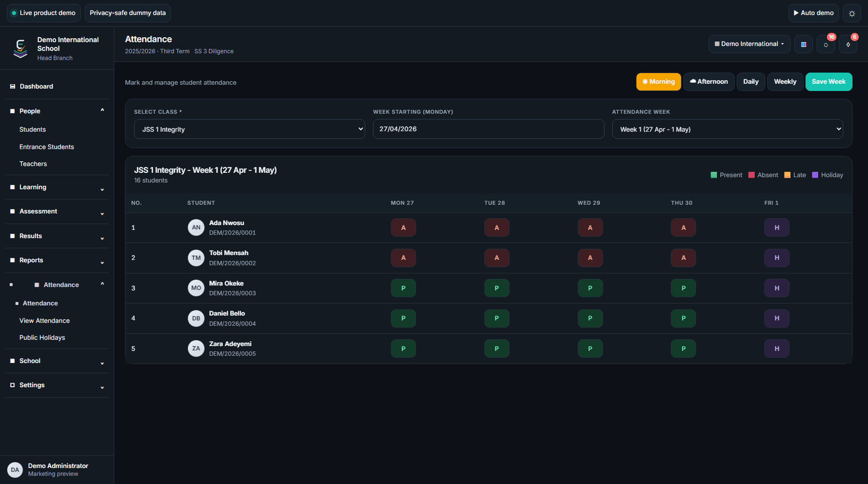Open the alerts icon with badge 6

tap(848, 44)
